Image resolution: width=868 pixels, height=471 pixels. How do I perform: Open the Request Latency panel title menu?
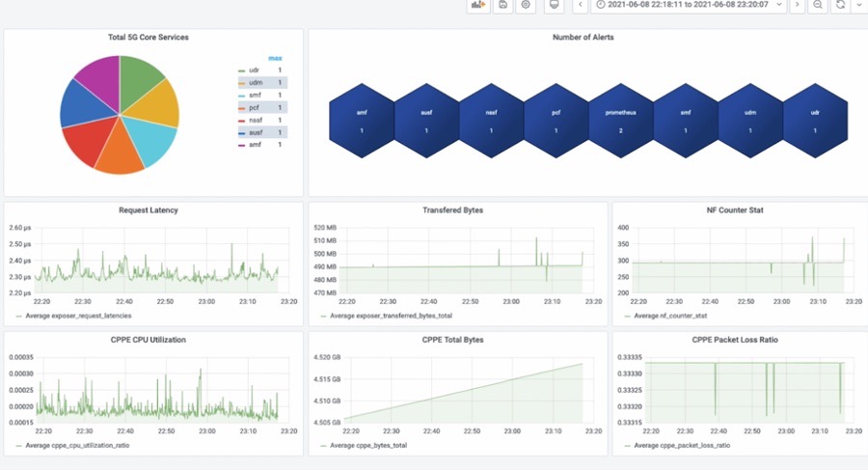(x=148, y=209)
